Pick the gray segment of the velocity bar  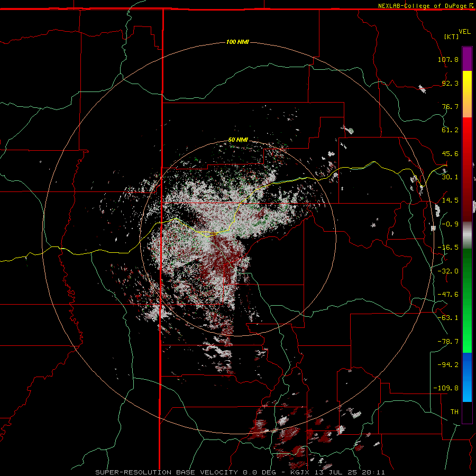[x=467, y=235]
